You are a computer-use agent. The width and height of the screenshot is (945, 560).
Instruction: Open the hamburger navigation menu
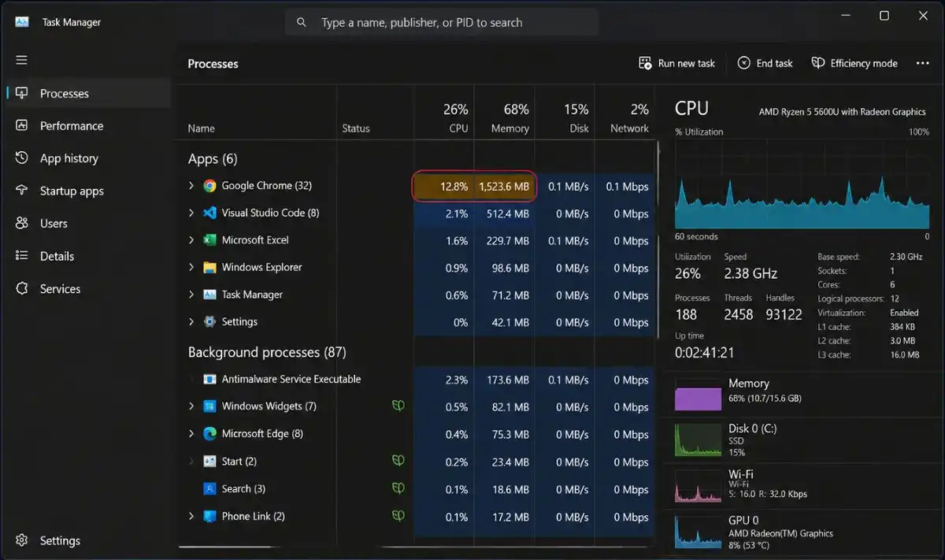(x=21, y=60)
